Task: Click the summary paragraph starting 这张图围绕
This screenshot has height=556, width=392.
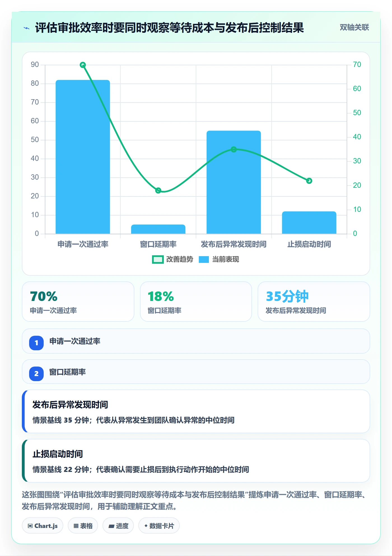Action: tap(194, 501)
